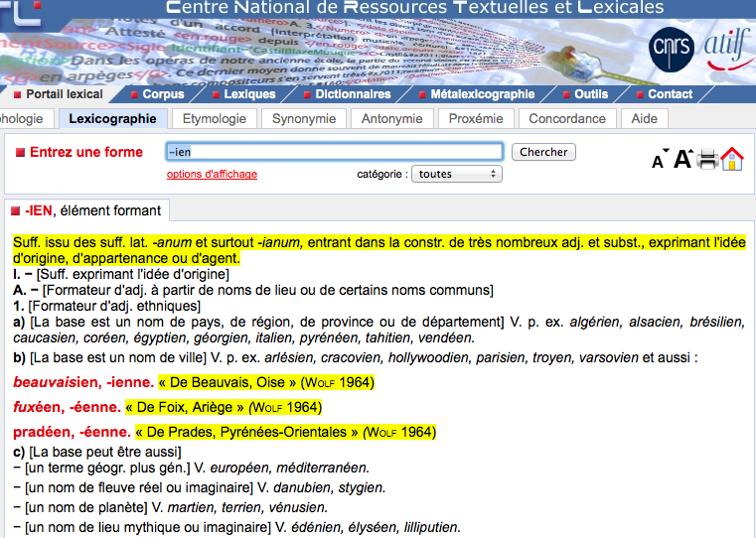Switch to the Synonymie tab
This screenshot has height=538, width=756.
304,119
